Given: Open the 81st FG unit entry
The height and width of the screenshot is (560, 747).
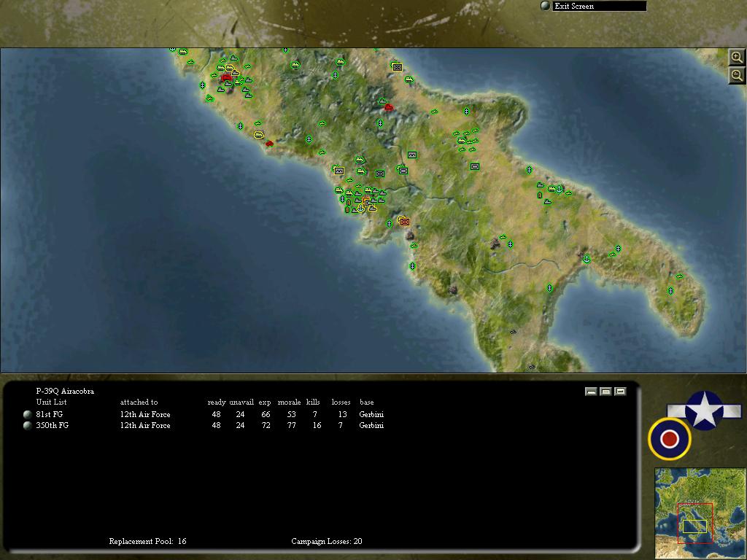Looking at the screenshot, I should [50, 414].
